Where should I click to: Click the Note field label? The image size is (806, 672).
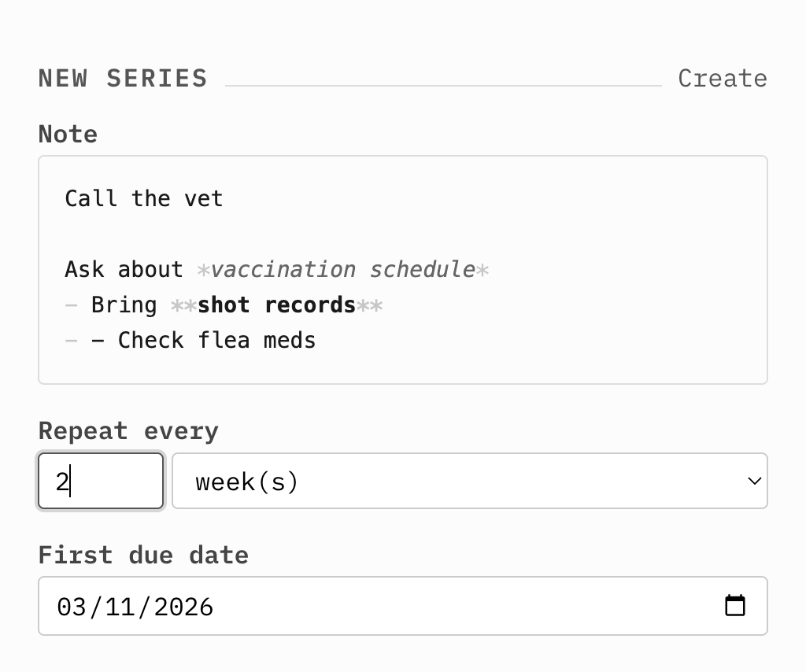coord(68,134)
